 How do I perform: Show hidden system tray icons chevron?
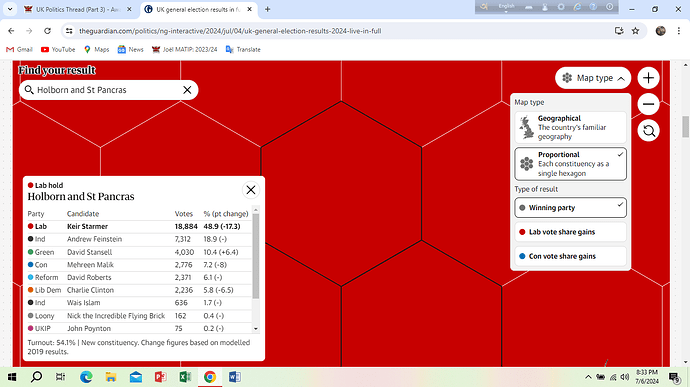click(588, 377)
